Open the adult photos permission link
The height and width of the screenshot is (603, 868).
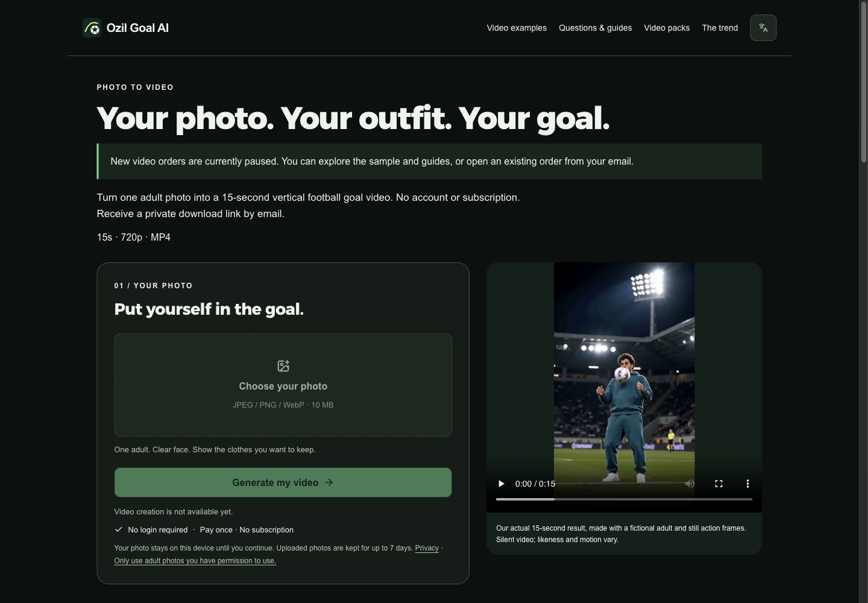click(195, 561)
